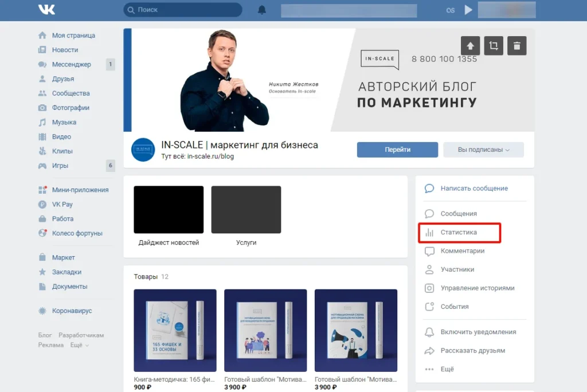The width and height of the screenshot is (587, 392).
Task: Click the Коронавирус icon
Action: pyautogui.click(x=42, y=311)
